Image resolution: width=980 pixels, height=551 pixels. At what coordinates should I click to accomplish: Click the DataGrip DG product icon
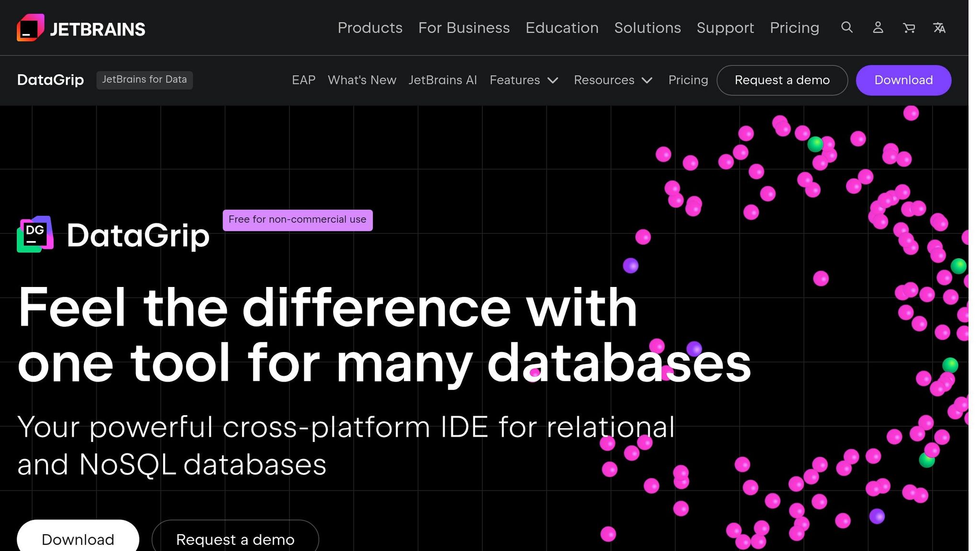[35, 234]
